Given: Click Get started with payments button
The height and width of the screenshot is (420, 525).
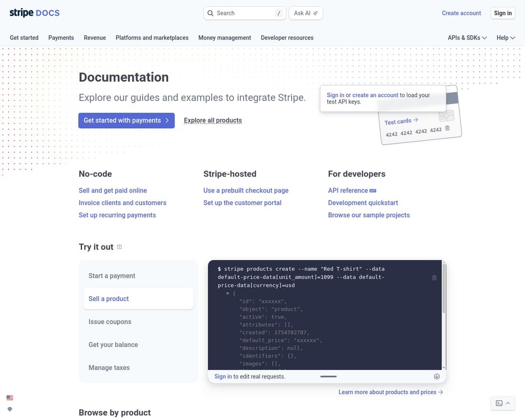Looking at the screenshot, I should (x=126, y=121).
